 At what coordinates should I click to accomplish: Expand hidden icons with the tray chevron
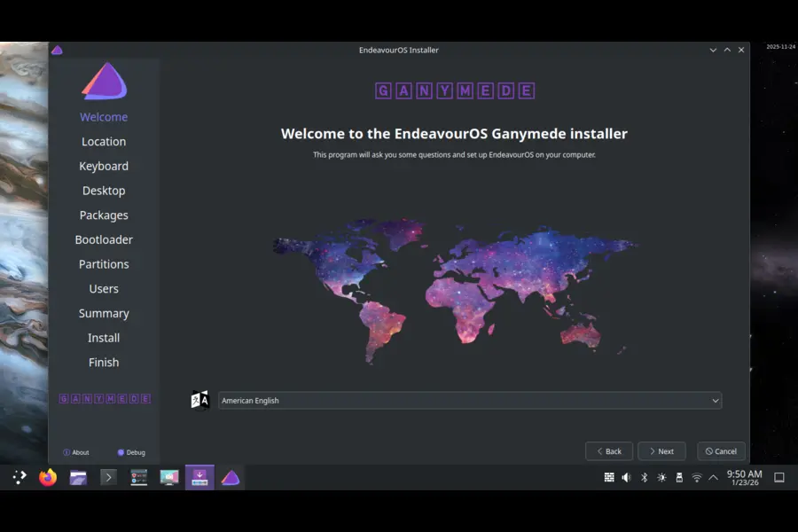715,477
